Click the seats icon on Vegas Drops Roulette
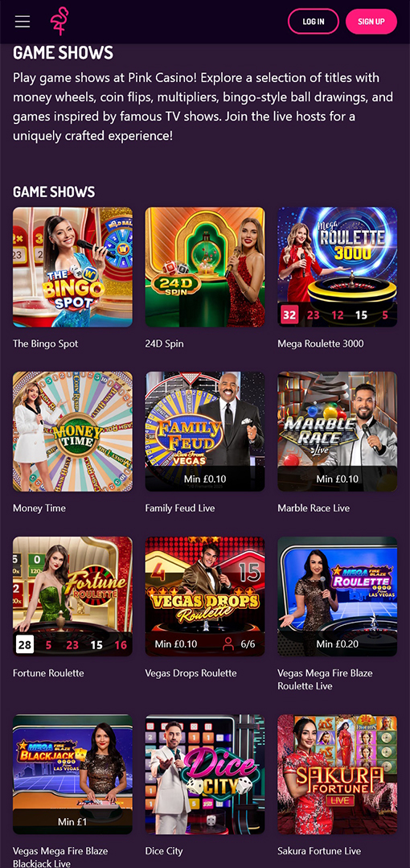 pos(228,644)
